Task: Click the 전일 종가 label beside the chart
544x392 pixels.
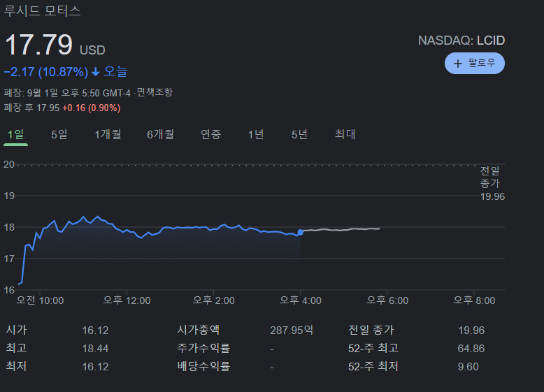Action: [490, 177]
